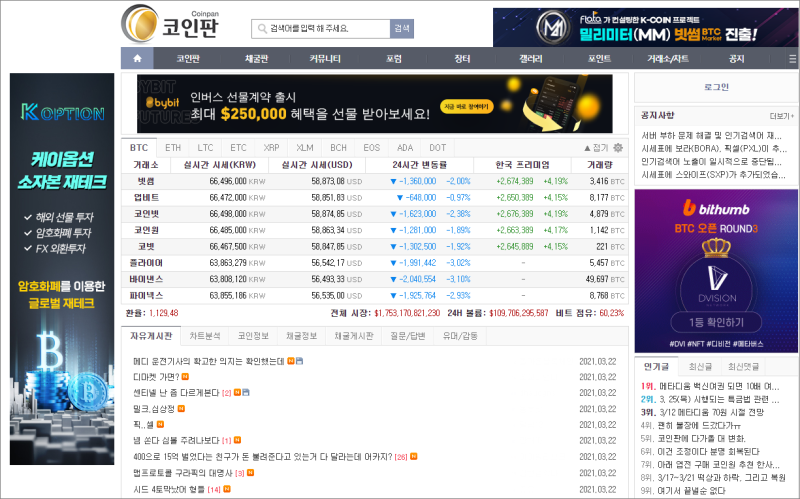The width and height of the screenshot is (800, 499).
Task: Open the 채굴판 menu item
Action: [x=256, y=59]
